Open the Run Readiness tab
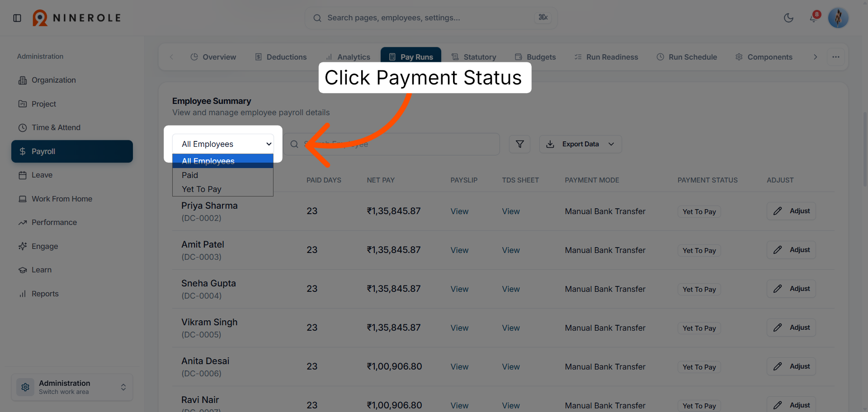Viewport: 868px width, 412px height. (606, 57)
